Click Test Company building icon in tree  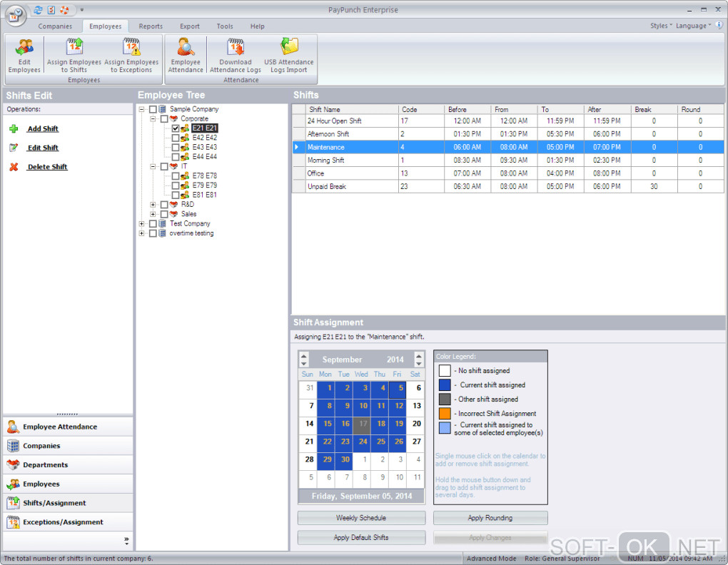[x=163, y=223]
